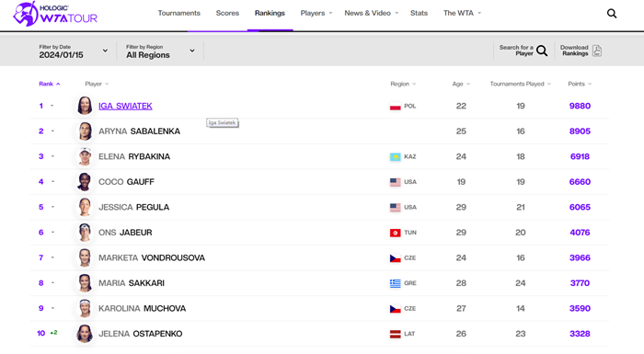Open Iga Swiatek's profile link
Viewport: 644px width, 354px height.
(x=125, y=106)
